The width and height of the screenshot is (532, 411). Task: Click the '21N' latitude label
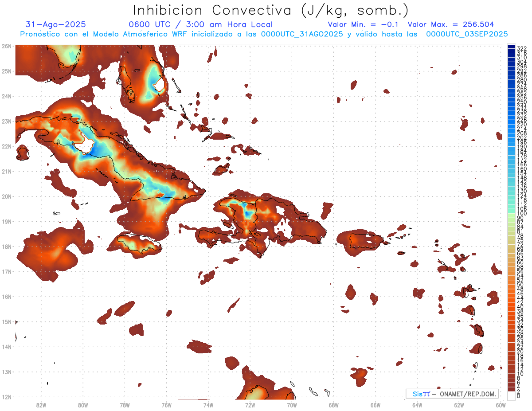(6, 171)
